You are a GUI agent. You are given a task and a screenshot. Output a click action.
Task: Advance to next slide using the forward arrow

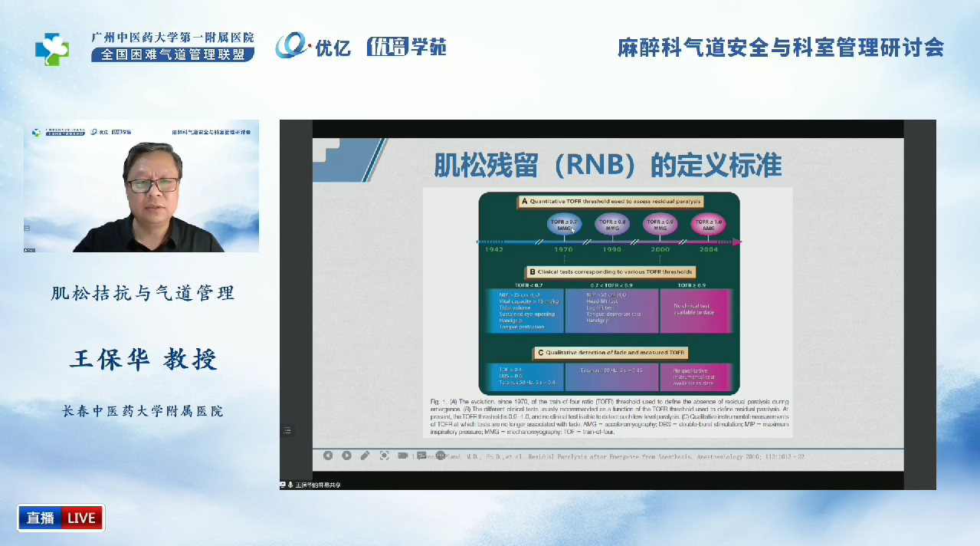click(x=346, y=456)
